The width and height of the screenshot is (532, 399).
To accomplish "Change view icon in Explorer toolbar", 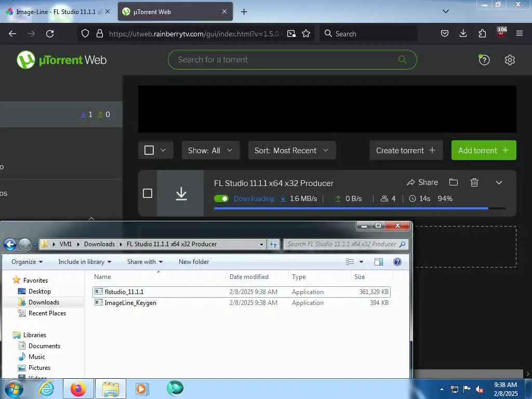I will coord(350,262).
